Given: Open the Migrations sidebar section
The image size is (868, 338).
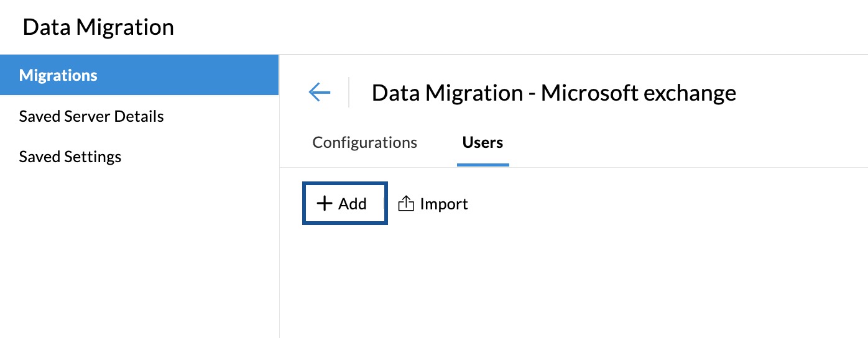Looking at the screenshot, I should click(x=58, y=75).
